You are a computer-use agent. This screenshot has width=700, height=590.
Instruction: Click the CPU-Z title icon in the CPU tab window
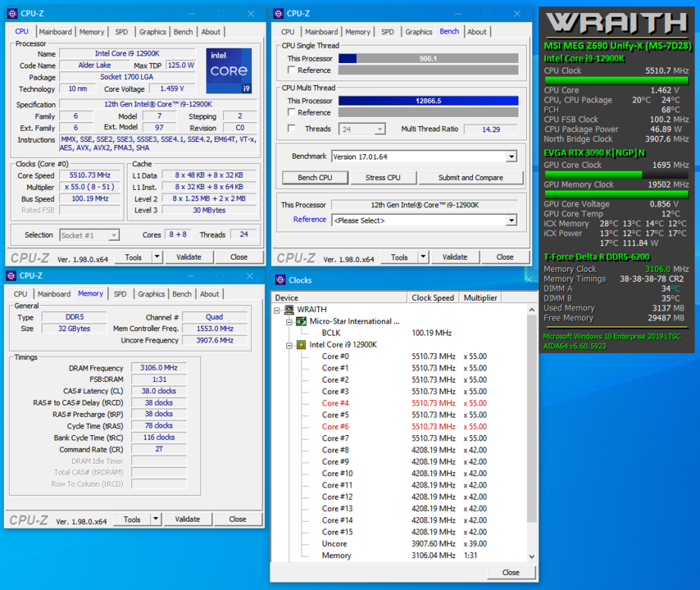[11, 13]
